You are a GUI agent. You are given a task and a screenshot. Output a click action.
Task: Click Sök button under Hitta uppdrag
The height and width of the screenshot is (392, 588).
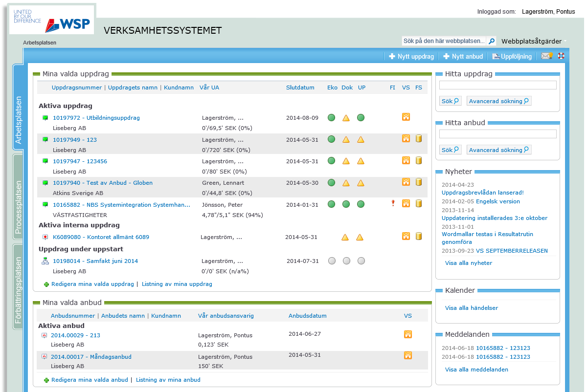(x=451, y=101)
